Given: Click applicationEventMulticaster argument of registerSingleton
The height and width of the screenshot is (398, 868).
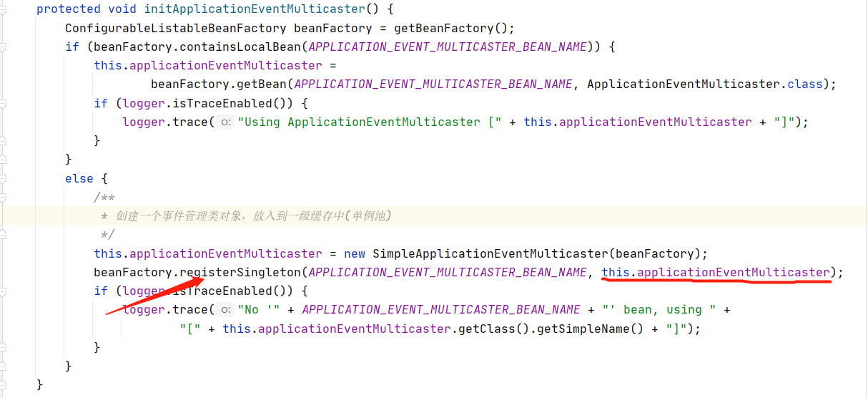Looking at the screenshot, I should point(716,272).
